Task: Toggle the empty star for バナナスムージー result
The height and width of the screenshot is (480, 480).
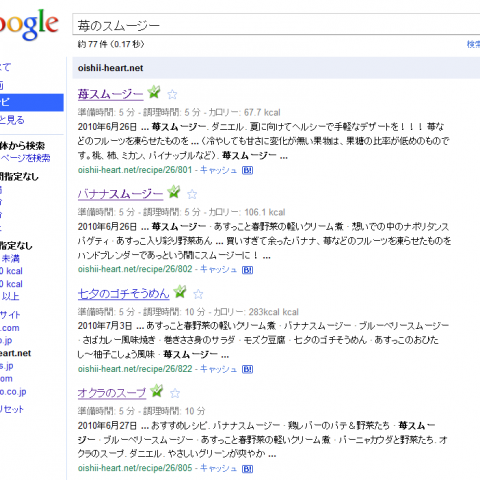Action: [x=192, y=194]
